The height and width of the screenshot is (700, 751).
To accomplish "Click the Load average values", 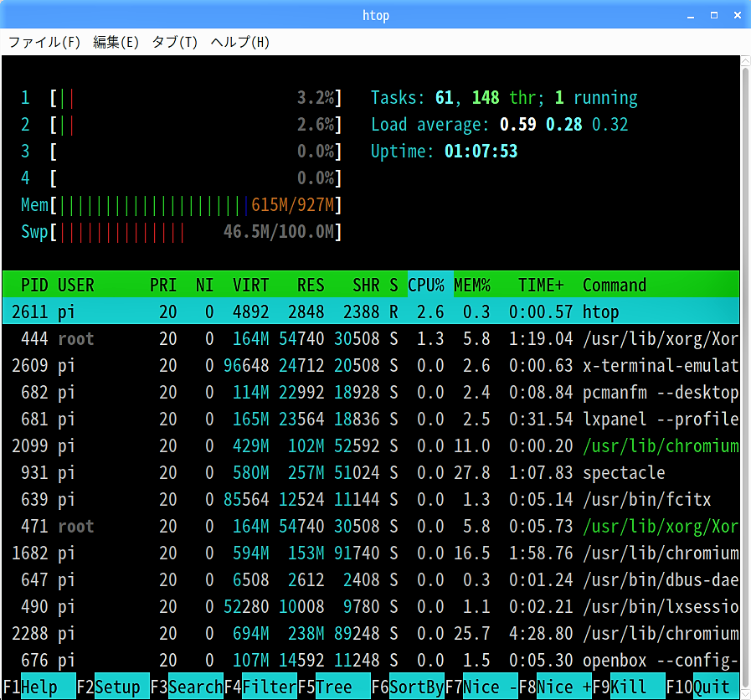I will point(563,125).
